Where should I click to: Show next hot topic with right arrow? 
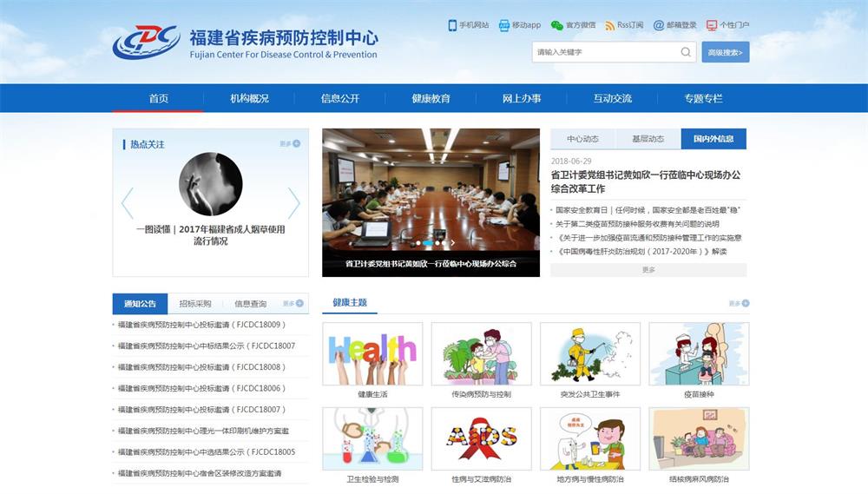[x=293, y=203]
